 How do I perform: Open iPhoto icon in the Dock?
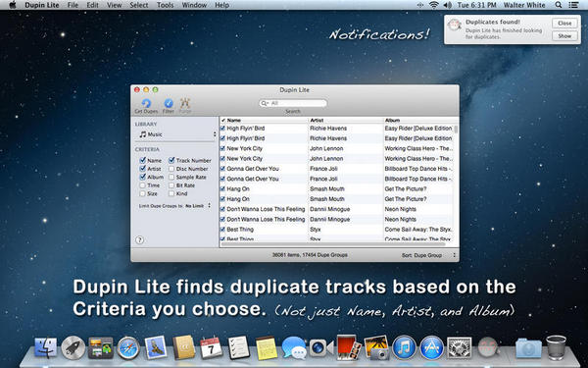[376, 347]
